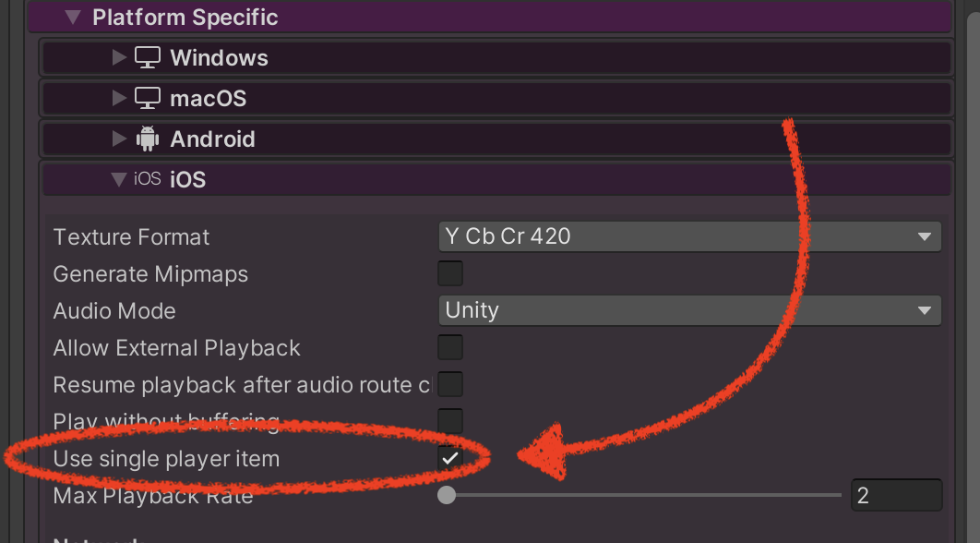980x543 pixels.
Task: Collapse the iOS platform section
Action: [117, 178]
